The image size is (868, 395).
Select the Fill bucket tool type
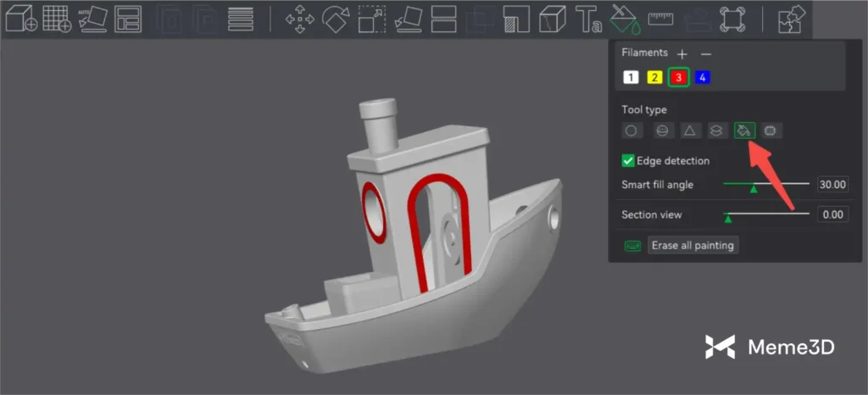(x=744, y=131)
